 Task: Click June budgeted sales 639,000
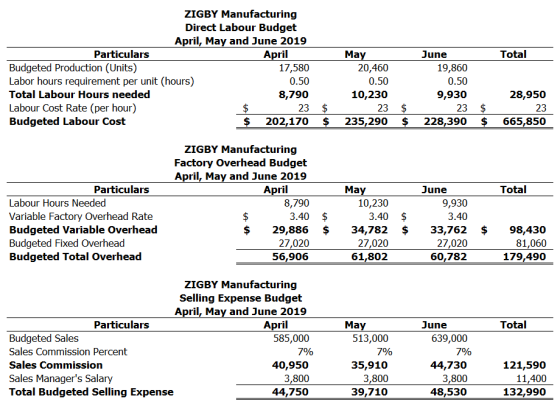coord(449,338)
